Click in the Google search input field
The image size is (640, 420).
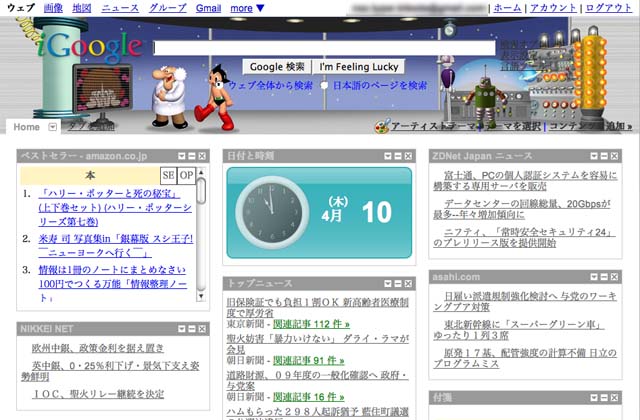(x=324, y=48)
